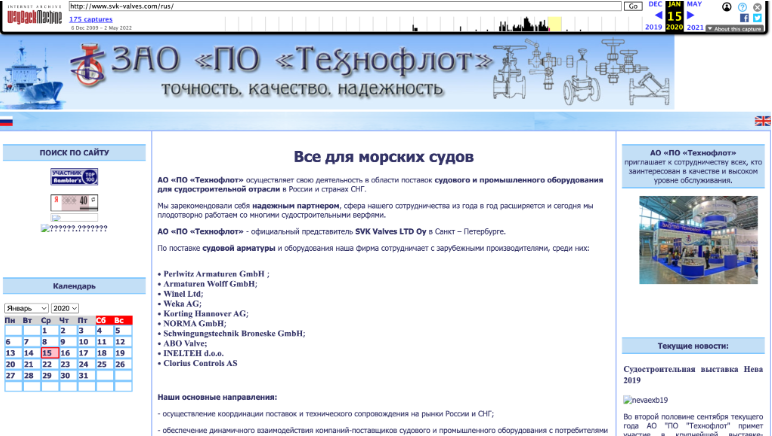Click SVK Valves LTD Oy text
772x436 pixels.
click(390, 231)
